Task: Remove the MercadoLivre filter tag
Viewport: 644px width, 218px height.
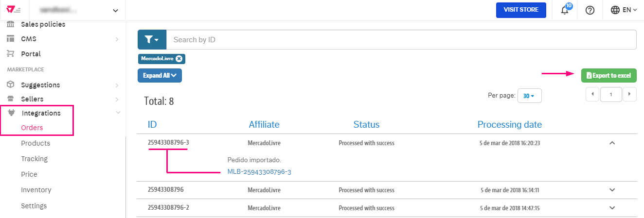Action: 179,59
